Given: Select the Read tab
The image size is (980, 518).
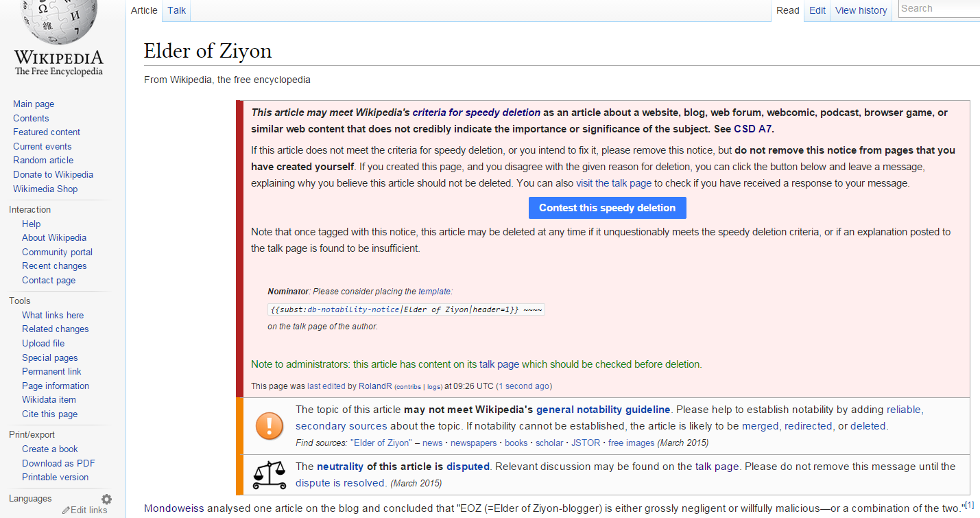Looking at the screenshot, I should (x=788, y=10).
